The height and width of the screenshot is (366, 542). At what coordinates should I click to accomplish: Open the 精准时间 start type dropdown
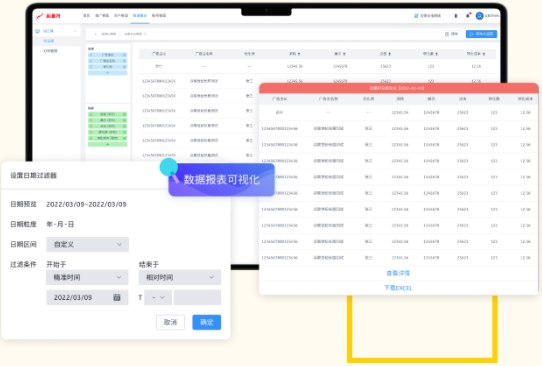pos(87,277)
